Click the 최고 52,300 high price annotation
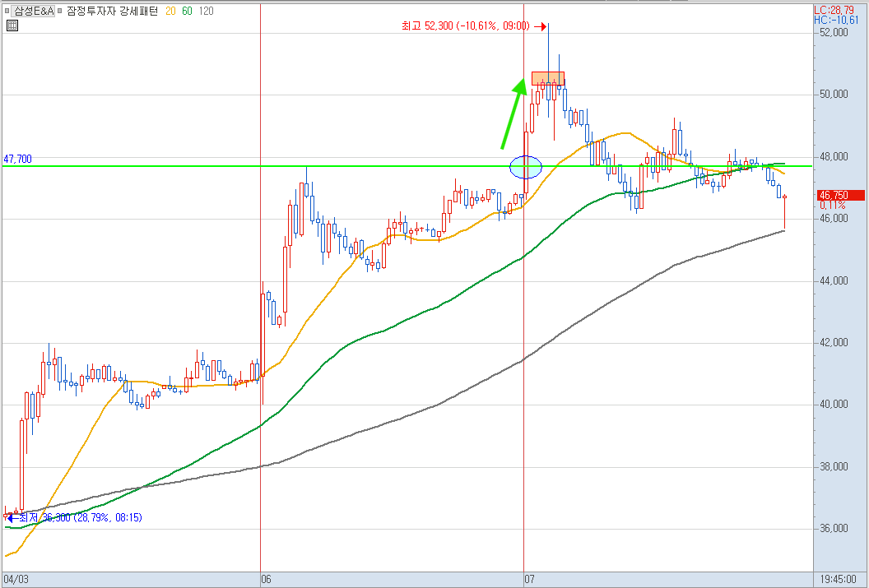The height and width of the screenshot is (588, 869). (466, 26)
